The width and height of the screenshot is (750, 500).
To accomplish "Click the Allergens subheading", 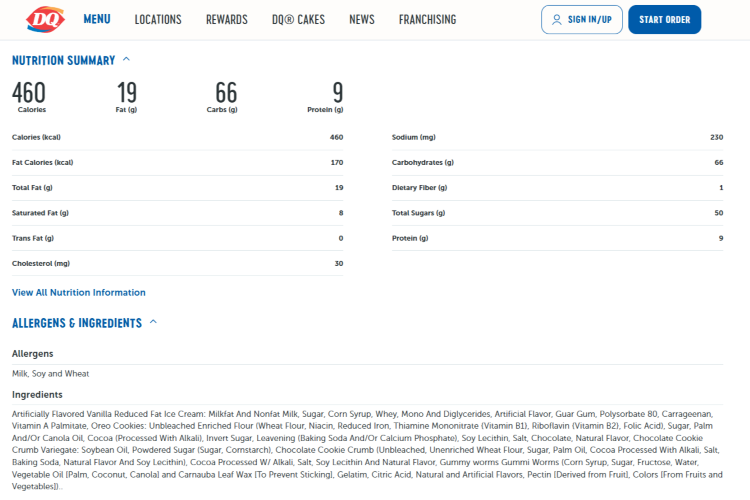I will pyautogui.click(x=33, y=354).
